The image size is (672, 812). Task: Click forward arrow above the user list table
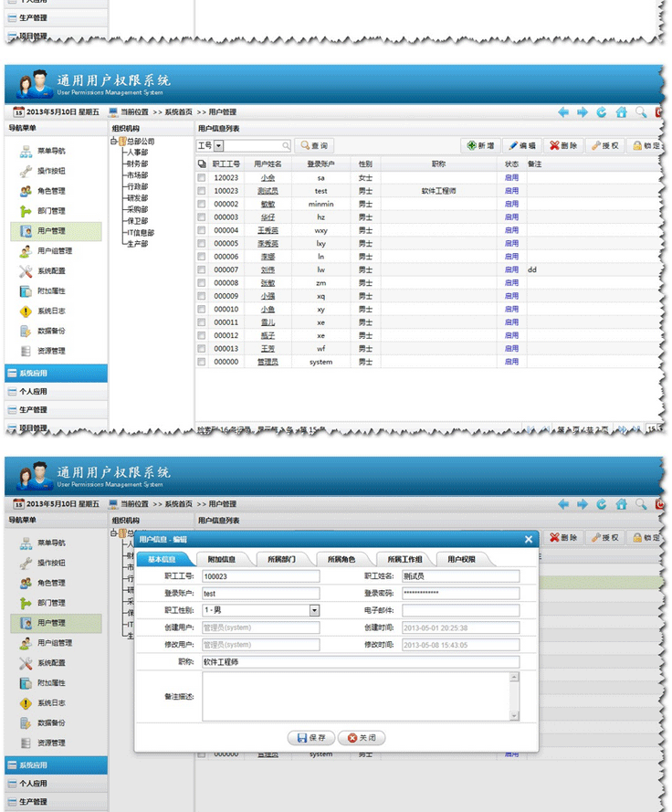pyautogui.click(x=583, y=111)
